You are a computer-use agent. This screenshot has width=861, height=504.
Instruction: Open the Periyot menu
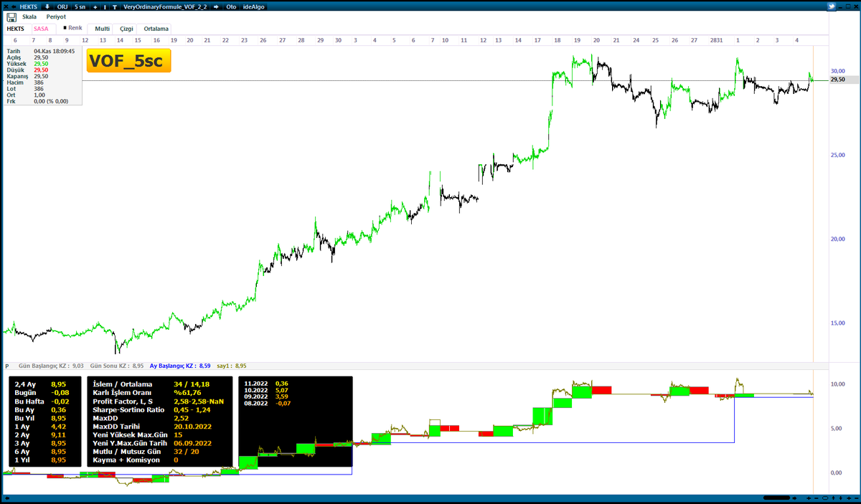coord(56,16)
